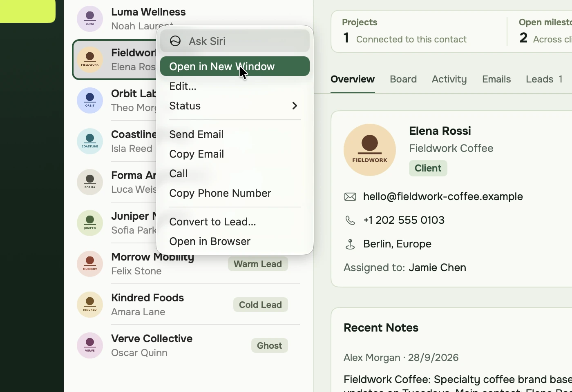Click Morrow Mobility avatar icon
The width and height of the screenshot is (572, 392).
click(90, 264)
